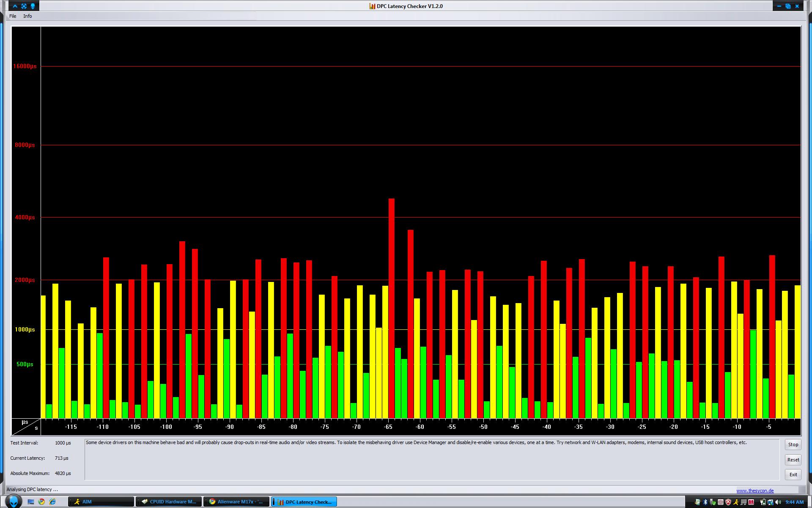Click the red shield security tray icon
812x508 pixels.
(728, 502)
